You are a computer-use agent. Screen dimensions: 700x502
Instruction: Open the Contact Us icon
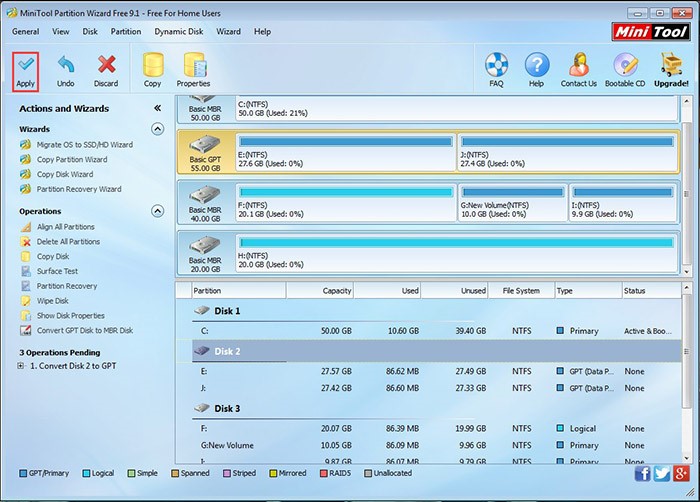point(579,64)
